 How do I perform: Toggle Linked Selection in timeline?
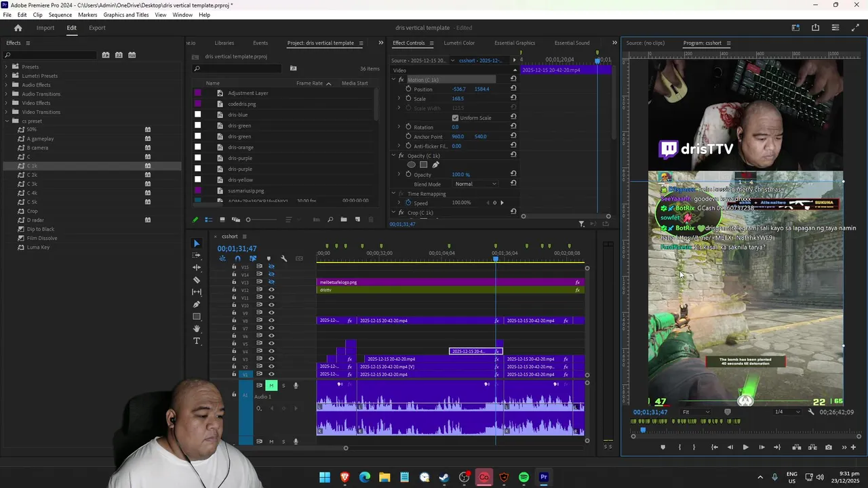click(253, 258)
